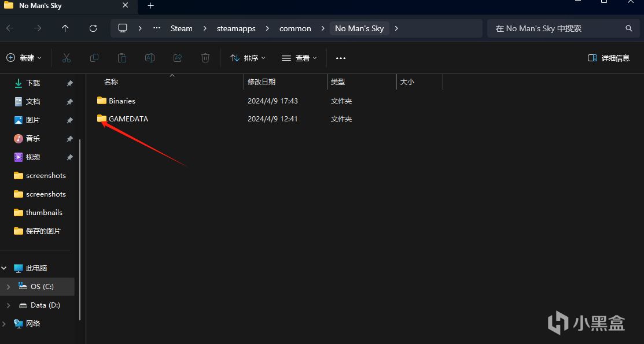Close the No Man's Sky tab

(x=125, y=5)
